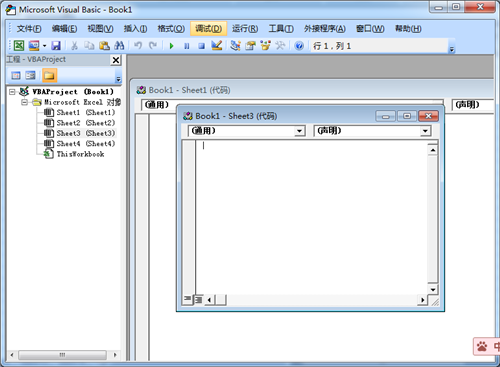
Task: Open the Insert object dropdown arrow
Action: [44, 46]
